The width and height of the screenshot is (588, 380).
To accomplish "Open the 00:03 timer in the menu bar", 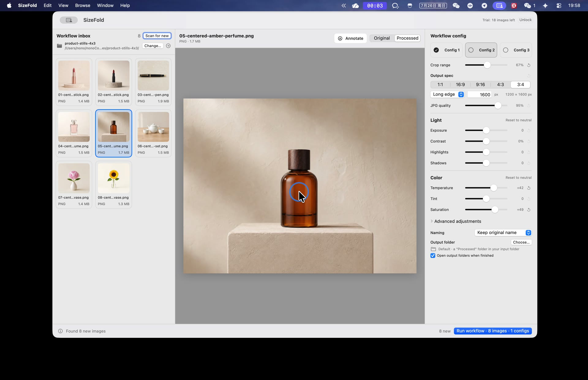I will coord(375,6).
